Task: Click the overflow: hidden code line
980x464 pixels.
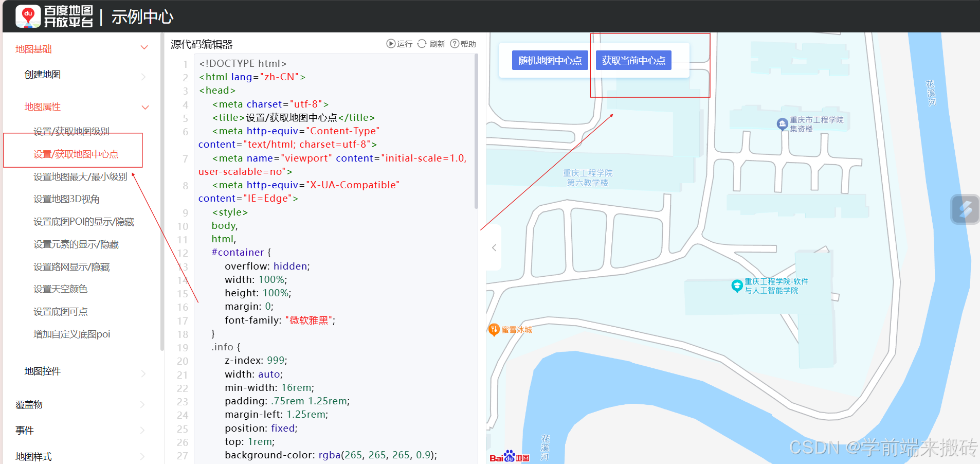Action: 267,266
